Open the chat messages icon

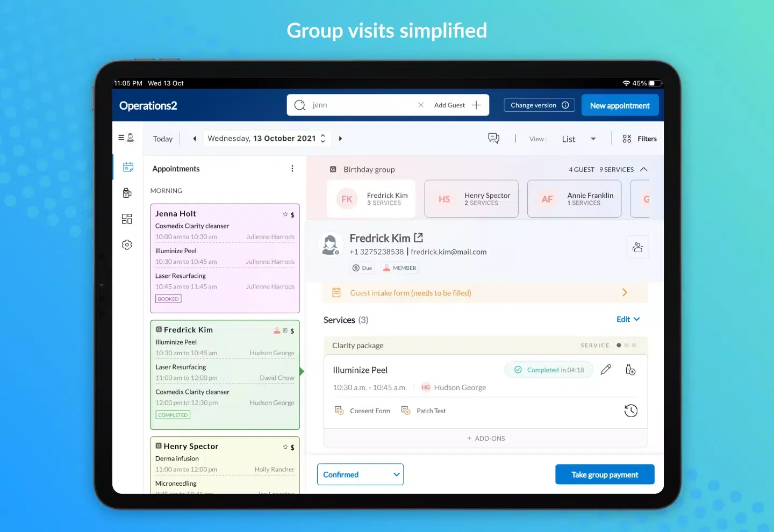pos(493,139)
